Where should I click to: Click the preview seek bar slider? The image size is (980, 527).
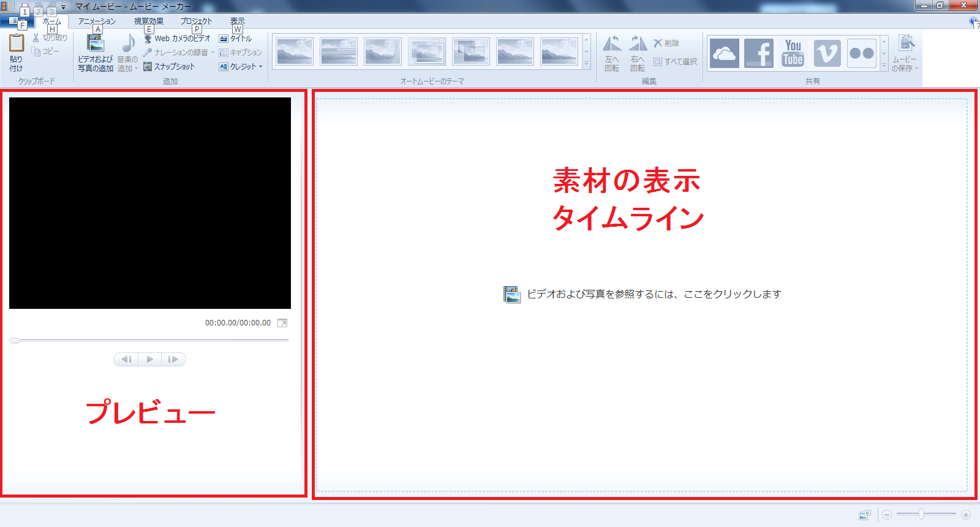pos(15,340)
